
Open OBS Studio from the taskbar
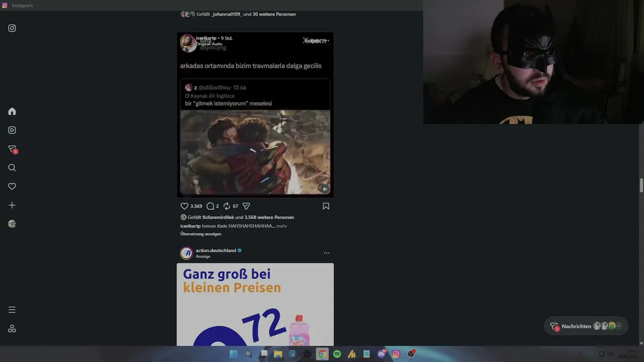click(411, 354)
